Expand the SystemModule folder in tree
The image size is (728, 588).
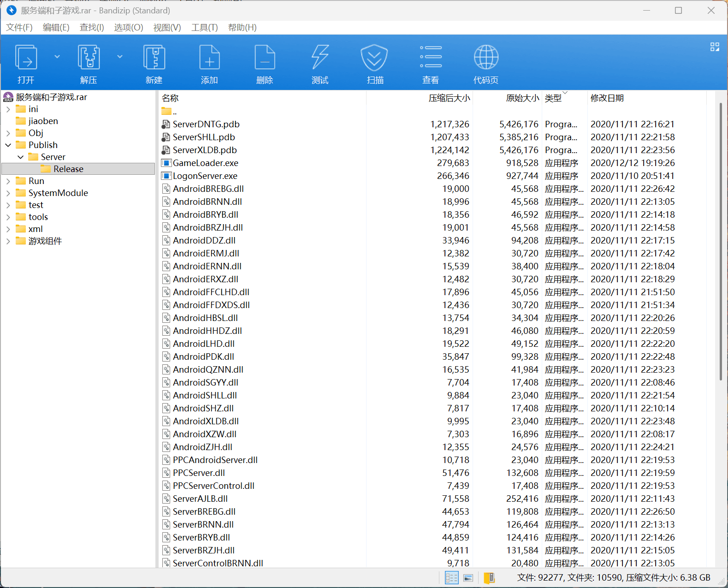click(8, 193)
